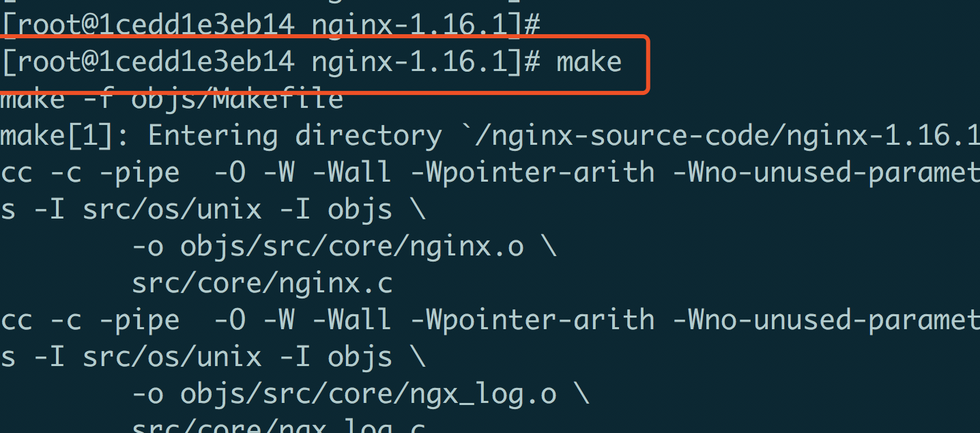Click the '-o objs/src/core/nginx.o \' line
Viewport: 980px width, 433px height.
[344, 247]
